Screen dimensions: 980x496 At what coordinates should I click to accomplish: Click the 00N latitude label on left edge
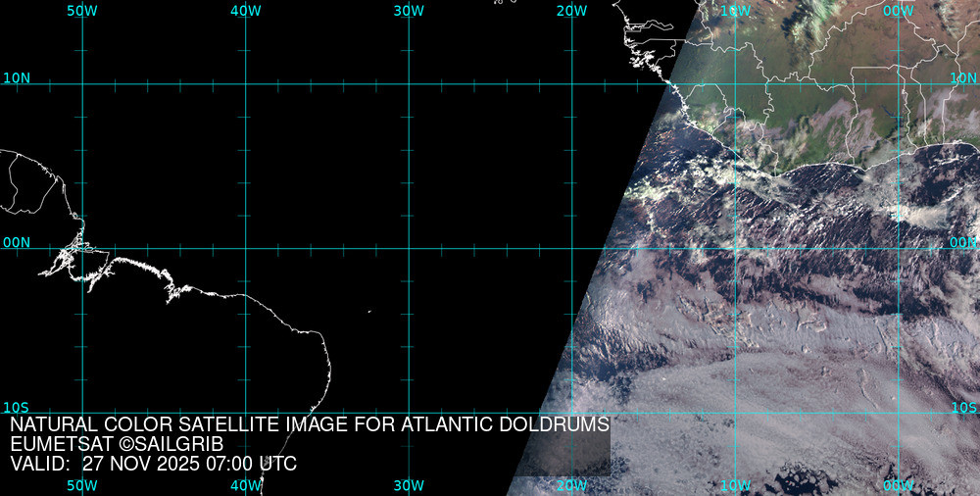click(17, 242)
